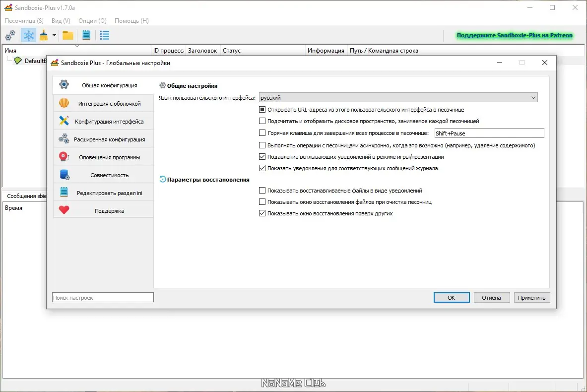Viewport: 587px width, 392px height.
Task: Switch to Конфигурация интерфейса tab
Action: (x=104, y=121)
